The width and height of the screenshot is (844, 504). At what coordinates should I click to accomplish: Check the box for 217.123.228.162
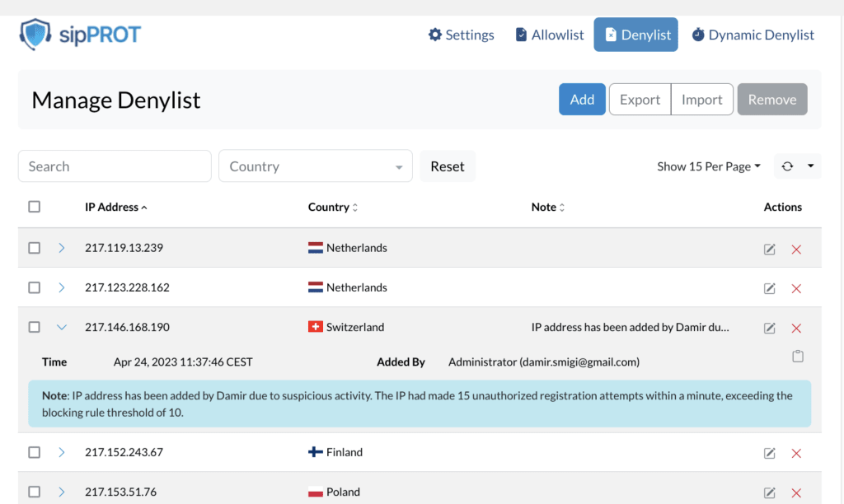(x=35, y=287)
